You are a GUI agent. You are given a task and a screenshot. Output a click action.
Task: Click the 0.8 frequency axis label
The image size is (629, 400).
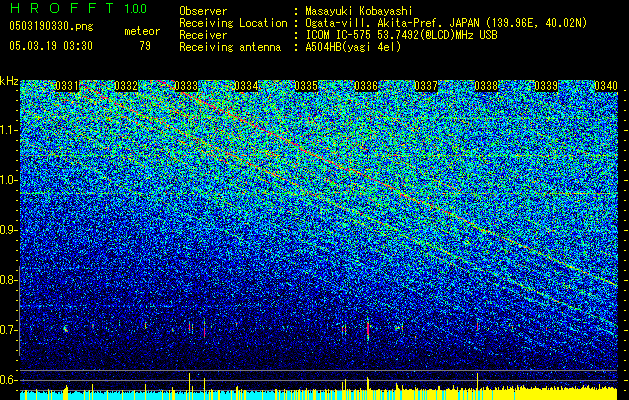7,280
